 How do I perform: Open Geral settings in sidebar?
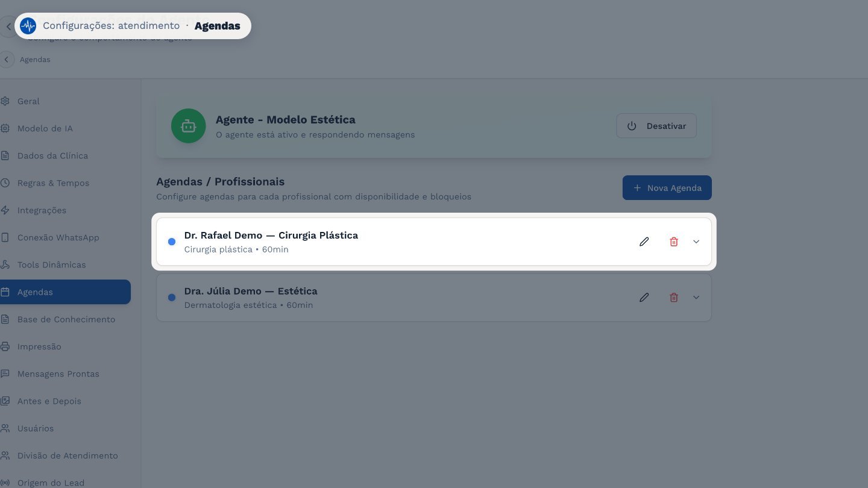coord(65,101)
